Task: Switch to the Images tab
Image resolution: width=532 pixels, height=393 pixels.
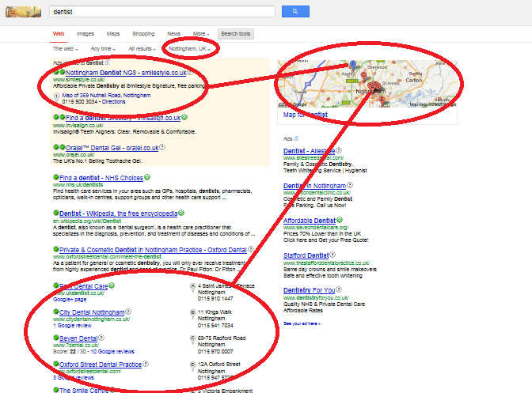Action: click(x=85, y=34)
